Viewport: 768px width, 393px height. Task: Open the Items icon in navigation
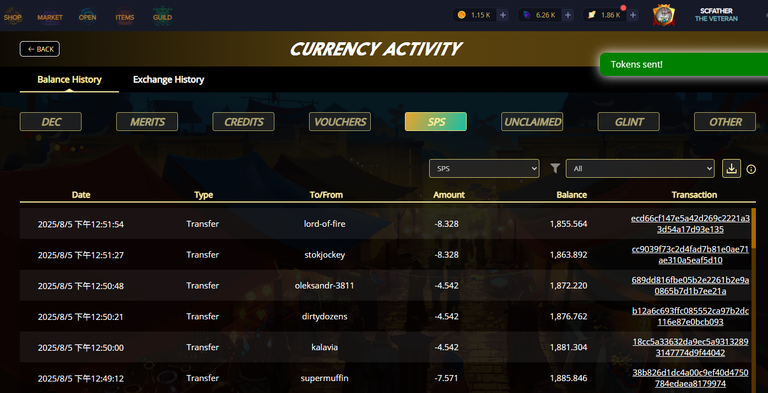125,17
